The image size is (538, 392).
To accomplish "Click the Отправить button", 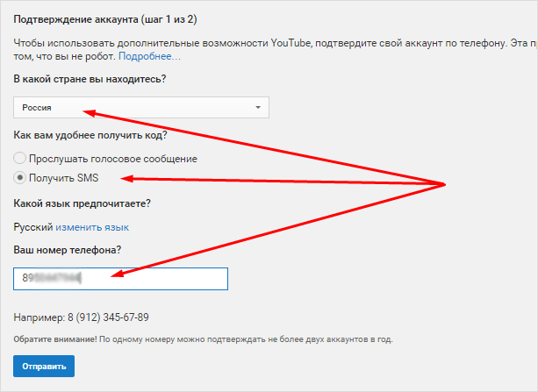I will [44, 366].
